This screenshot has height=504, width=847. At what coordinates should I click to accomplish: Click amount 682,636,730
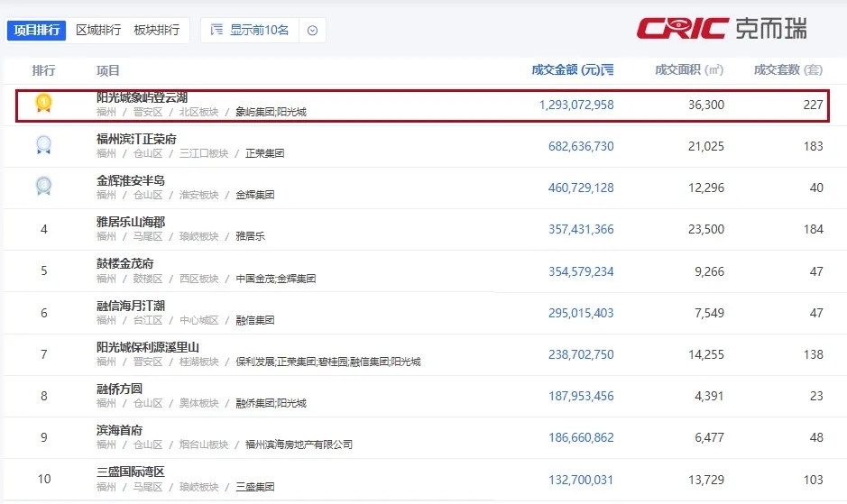tap(581, 146)
